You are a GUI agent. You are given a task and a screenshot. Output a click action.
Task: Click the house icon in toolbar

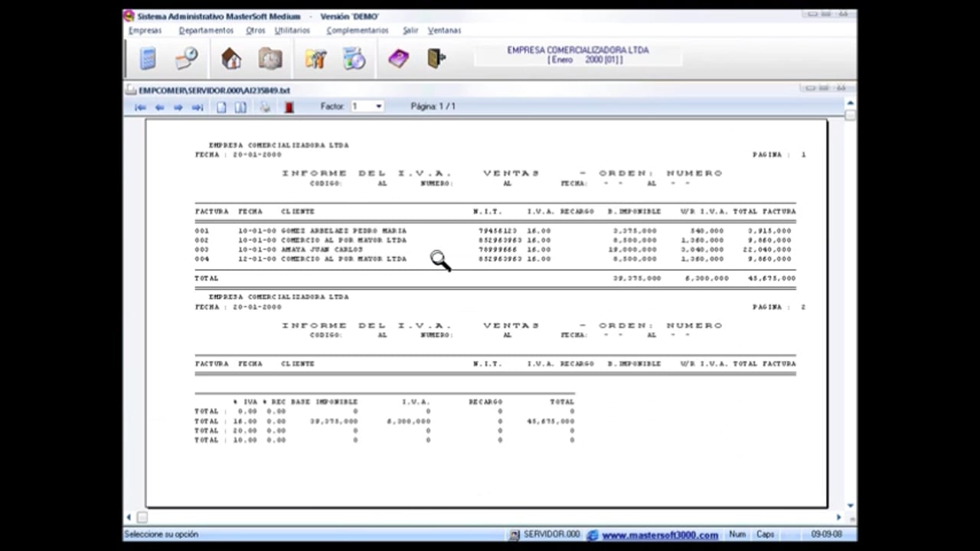[230, 59]
